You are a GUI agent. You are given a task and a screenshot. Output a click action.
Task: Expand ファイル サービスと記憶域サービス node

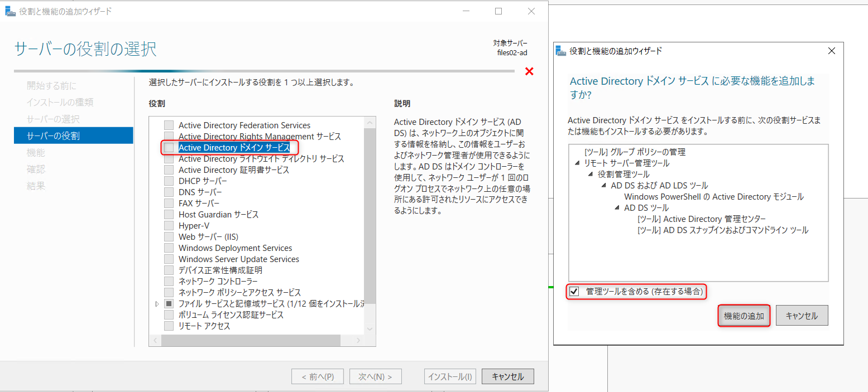pyautogui.click(x=157, y=304)
